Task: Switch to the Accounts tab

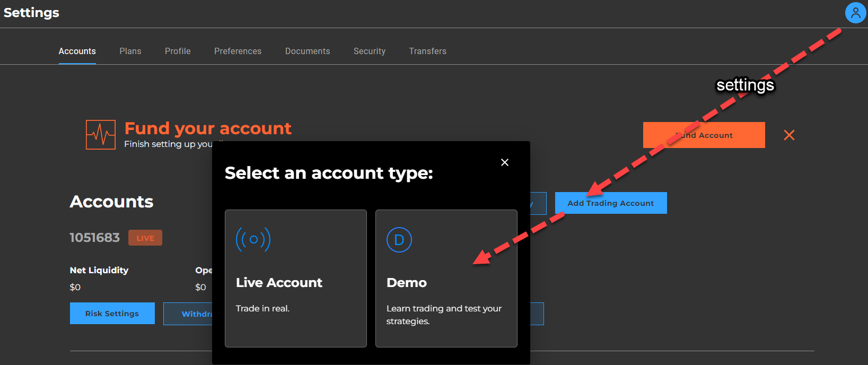Action: (x=77, y=51)
